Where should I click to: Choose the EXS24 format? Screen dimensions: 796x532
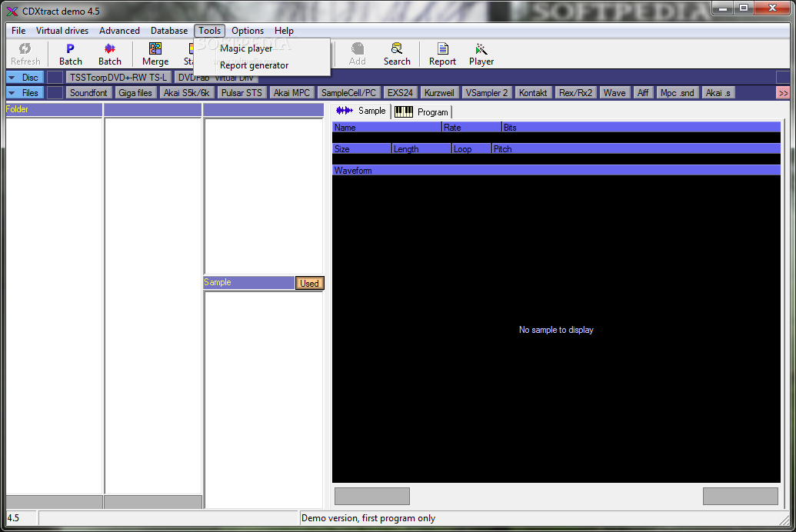coord(400,93)
